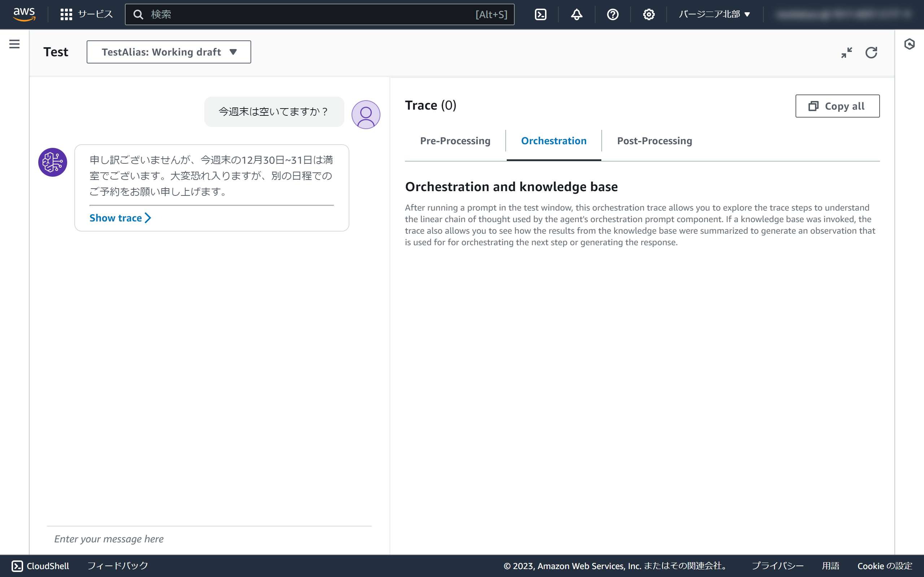
Task: Open the left hamburger navigation menu
Action: tap(14, 44)
